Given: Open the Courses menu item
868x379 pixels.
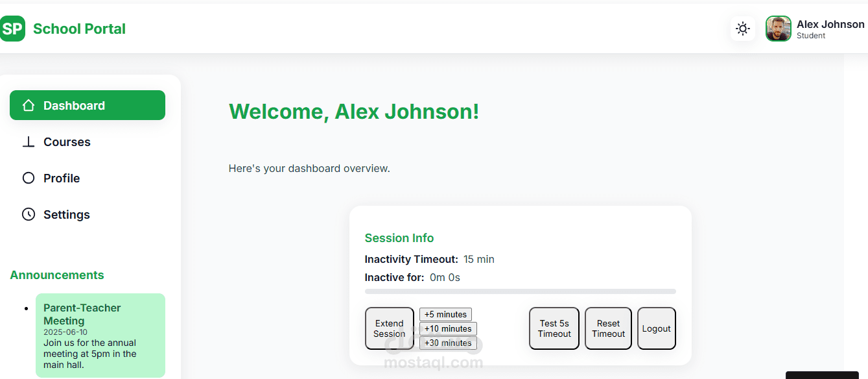Looking at the screenshot, I should [67, 142].
